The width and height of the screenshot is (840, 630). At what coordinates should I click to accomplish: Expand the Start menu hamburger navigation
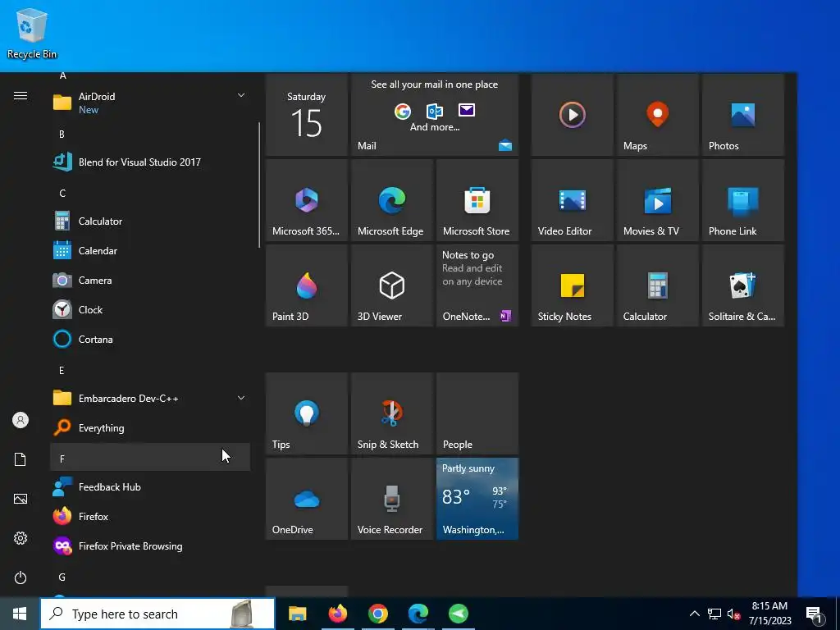[21, 96]
